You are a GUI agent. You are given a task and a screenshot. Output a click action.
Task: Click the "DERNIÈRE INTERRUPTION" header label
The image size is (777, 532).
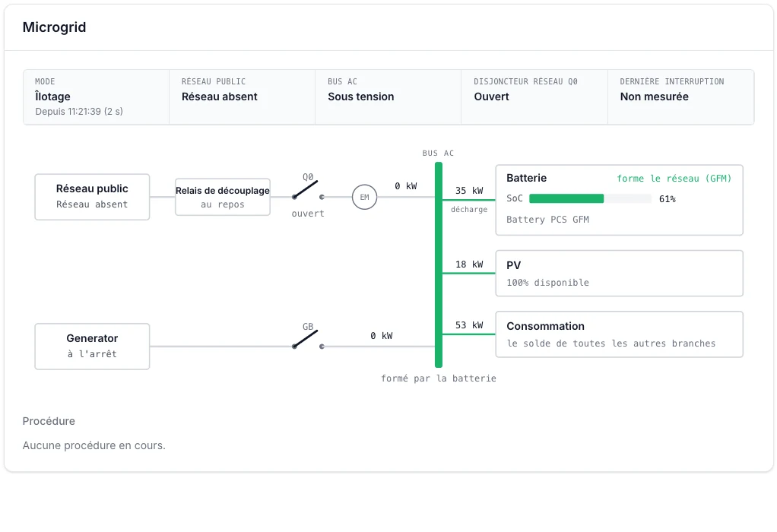click(672, 82)
